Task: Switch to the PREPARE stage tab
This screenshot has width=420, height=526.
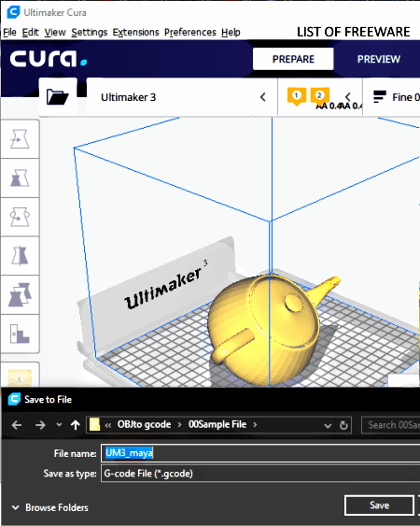Action: pyautogui.click(x=293, y=59)
